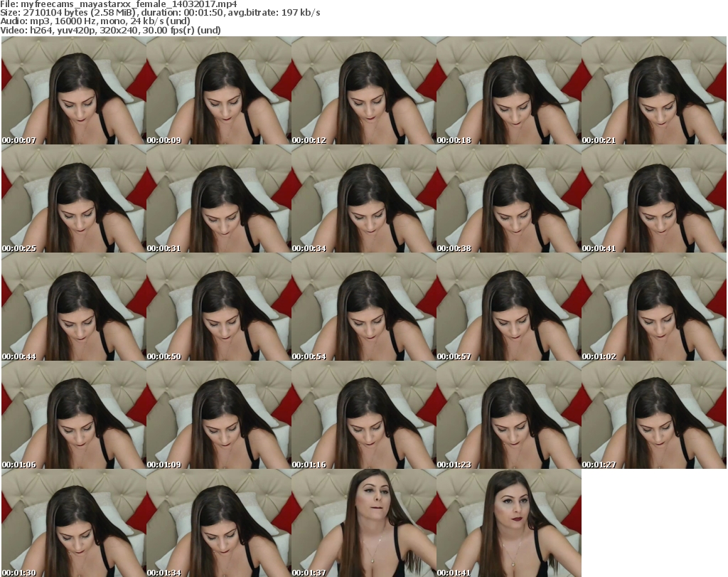Click the thumbnail at 00:01:41

[x=509, y=523]
